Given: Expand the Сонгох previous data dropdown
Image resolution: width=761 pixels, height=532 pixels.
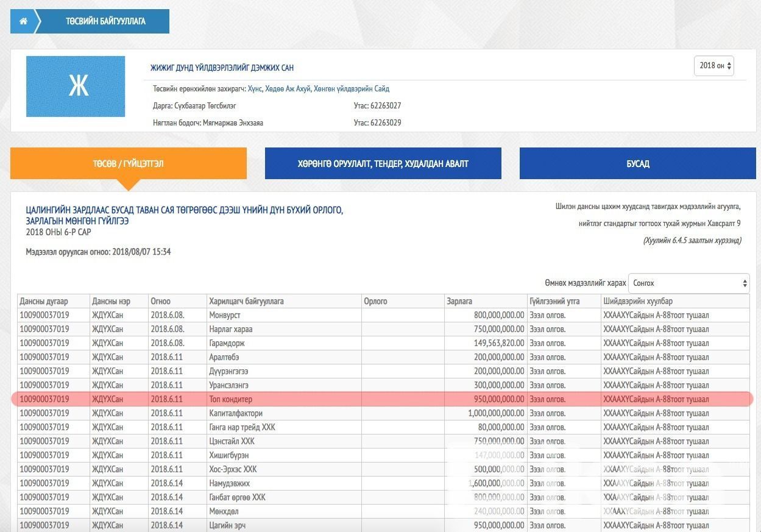Looking at the screenshot, I should click(688, 283).
